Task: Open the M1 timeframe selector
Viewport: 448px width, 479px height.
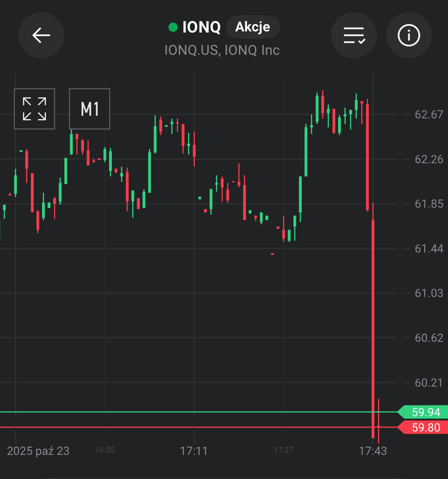Action: (90, 109)
